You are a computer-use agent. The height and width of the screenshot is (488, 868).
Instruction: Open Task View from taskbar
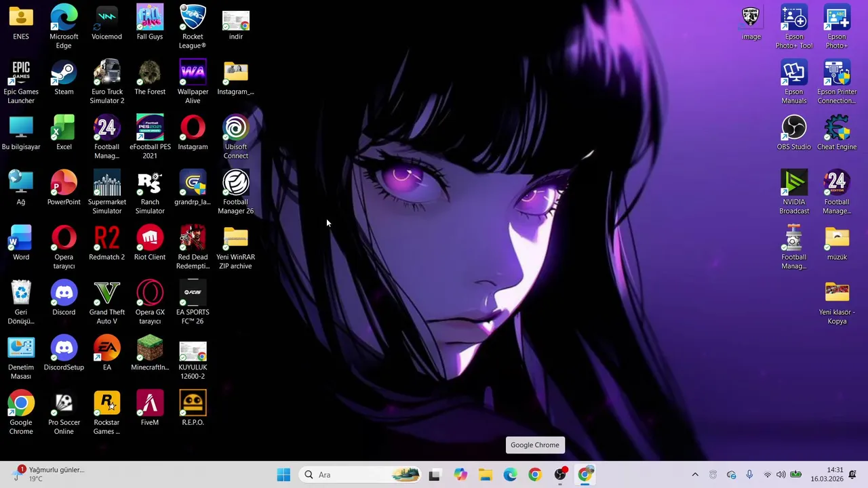434,474
